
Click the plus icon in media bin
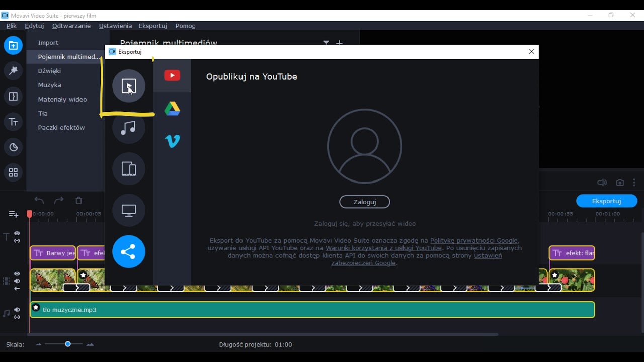[339, 43]
